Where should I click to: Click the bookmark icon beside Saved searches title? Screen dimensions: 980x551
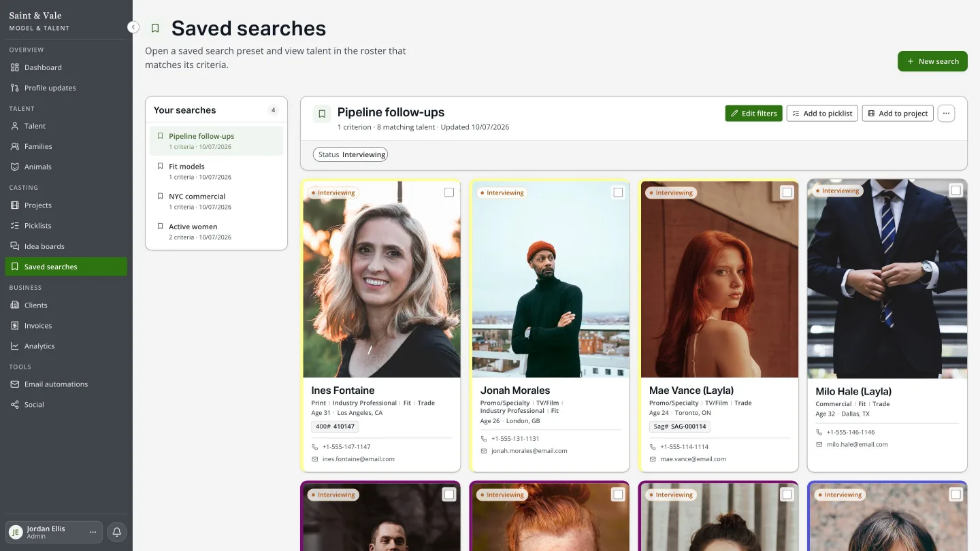tap(155, 28)
